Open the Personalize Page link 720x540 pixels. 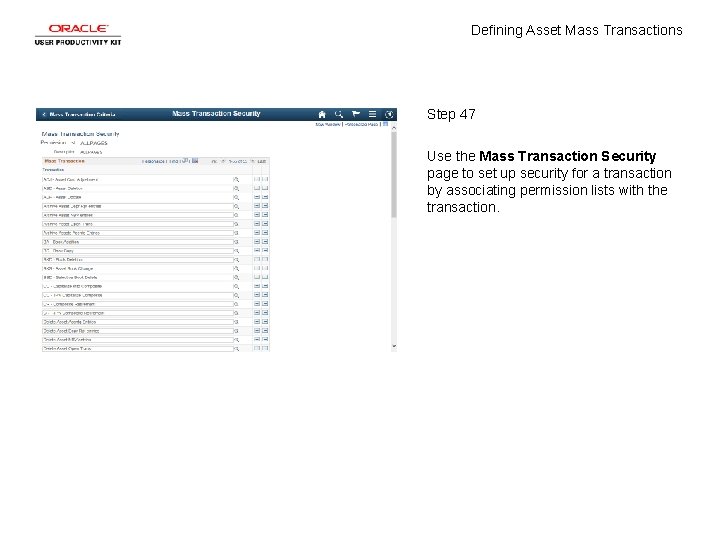pos(361,124)
